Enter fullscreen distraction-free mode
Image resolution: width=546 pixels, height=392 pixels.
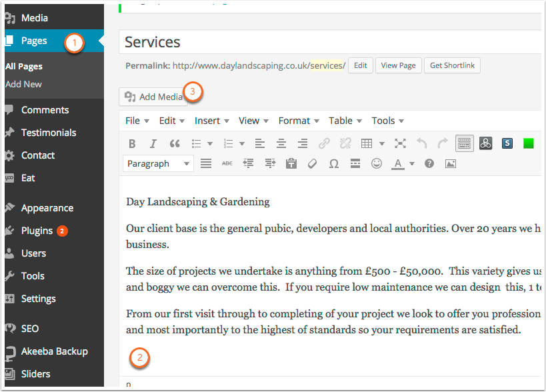[400, 143]
